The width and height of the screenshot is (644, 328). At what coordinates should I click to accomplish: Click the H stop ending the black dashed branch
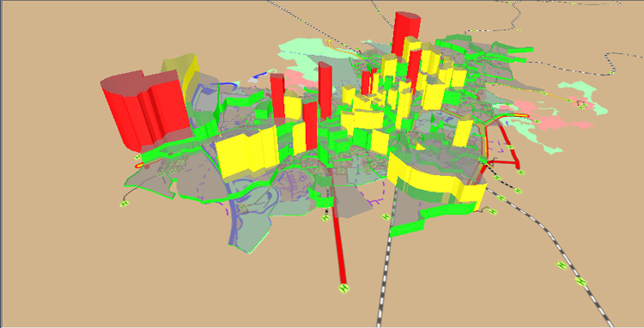coord(518,191)
